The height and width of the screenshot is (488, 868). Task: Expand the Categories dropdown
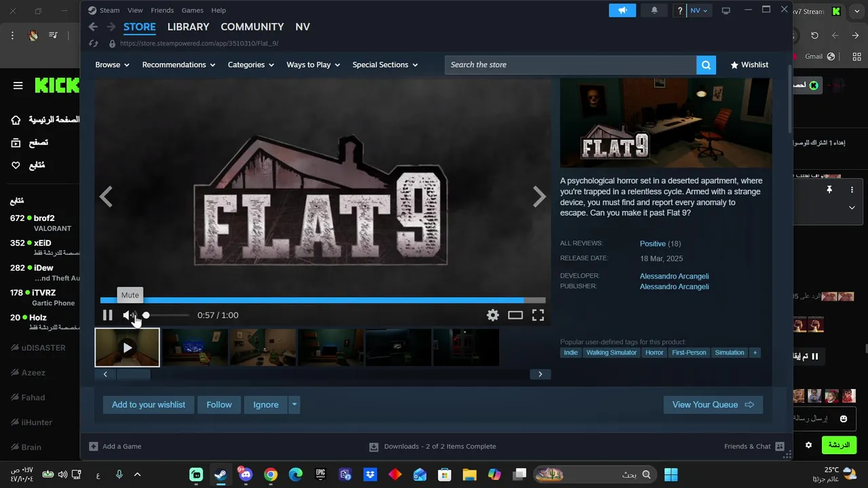[x=251, y=65]
